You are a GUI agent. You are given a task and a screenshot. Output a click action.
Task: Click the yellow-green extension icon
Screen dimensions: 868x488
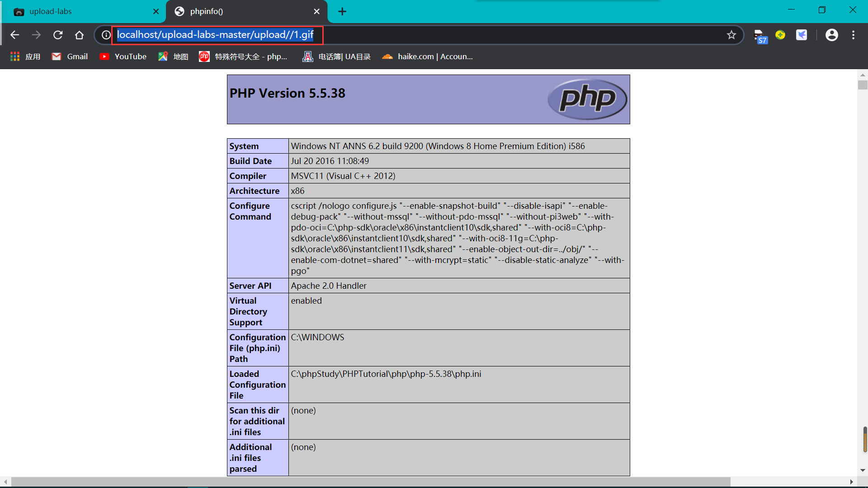[x=780, y=35]
